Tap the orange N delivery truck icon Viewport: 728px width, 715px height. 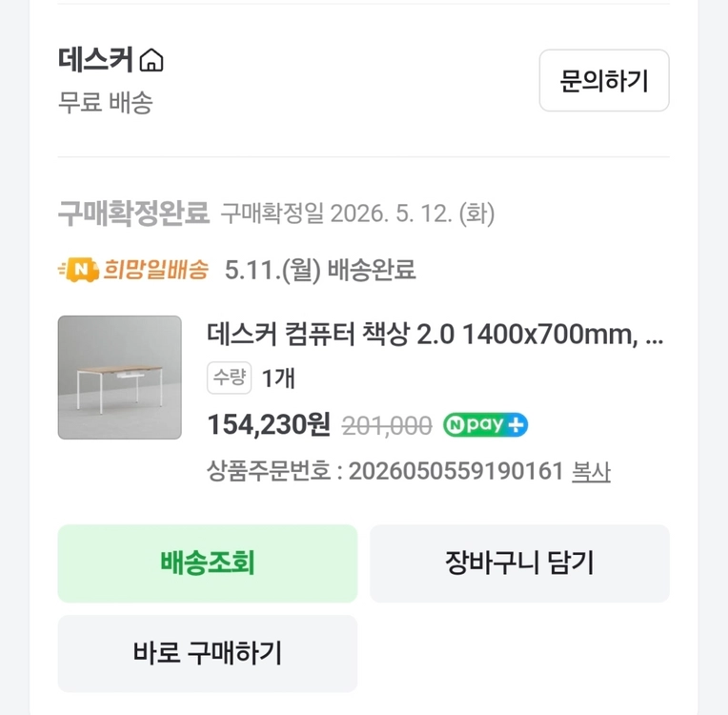[78, 270]
